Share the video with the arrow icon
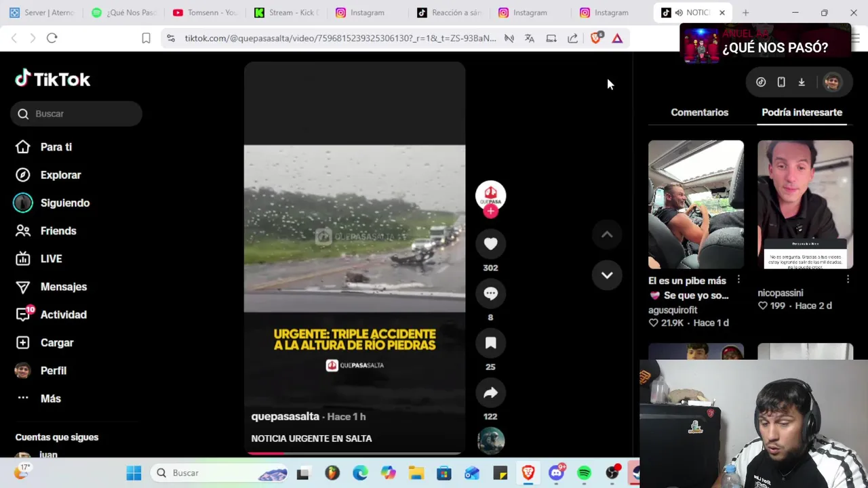The height and width of the screenshot is (488, 868). (490, 392)
